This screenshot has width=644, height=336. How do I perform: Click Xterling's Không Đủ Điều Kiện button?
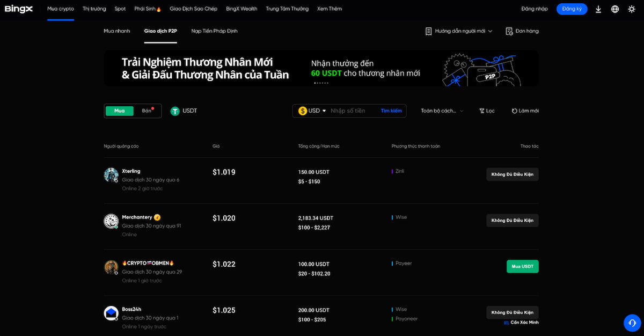tap(513, 174)
